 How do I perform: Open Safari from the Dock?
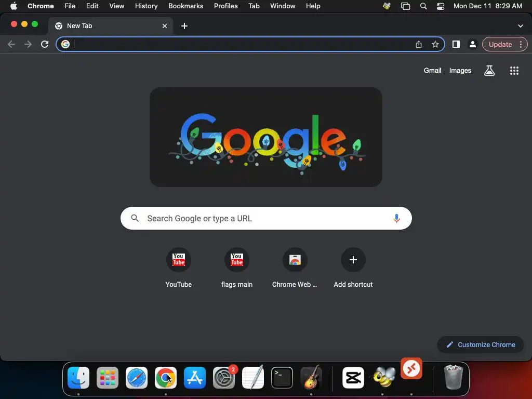point(137,378)
